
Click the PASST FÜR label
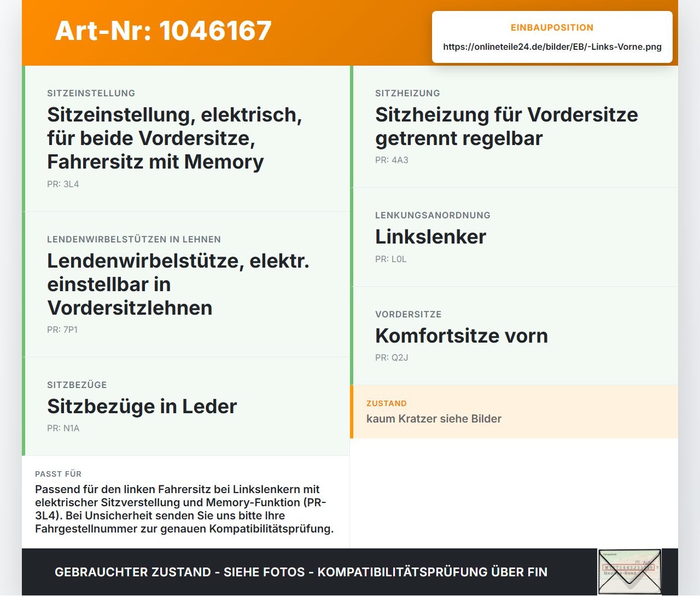[x=58, y=474]
